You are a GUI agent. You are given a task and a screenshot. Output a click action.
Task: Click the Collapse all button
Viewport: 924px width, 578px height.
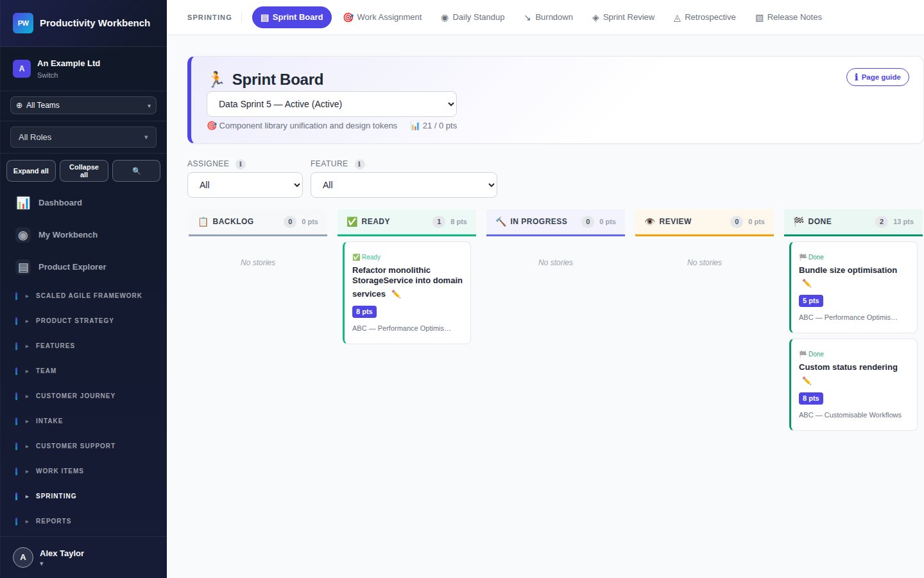[x=84, y=171]
